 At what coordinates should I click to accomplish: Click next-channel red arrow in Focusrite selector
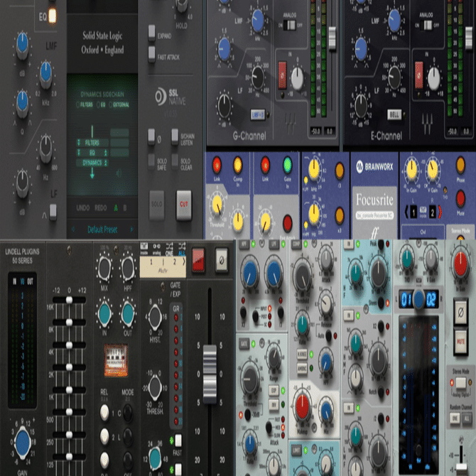[x=440, y=212]
